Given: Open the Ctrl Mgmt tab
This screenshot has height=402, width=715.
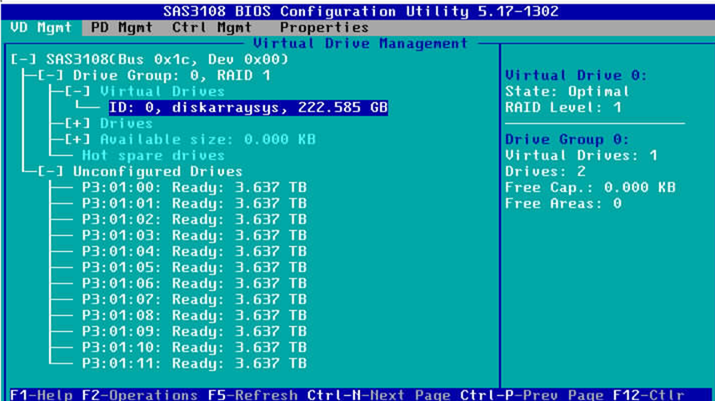Looking at the screenshot, I should pyautogui.click(x=212, y=27).
